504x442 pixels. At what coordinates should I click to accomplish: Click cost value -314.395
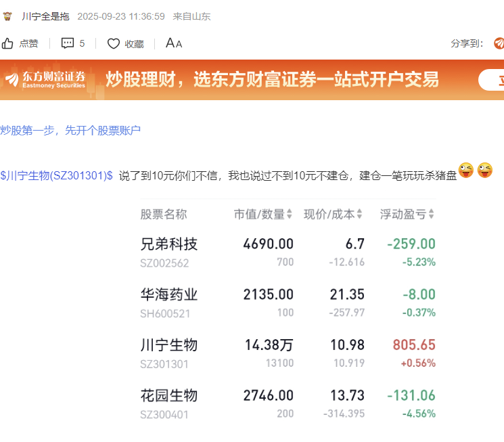(x=344, y=414)
